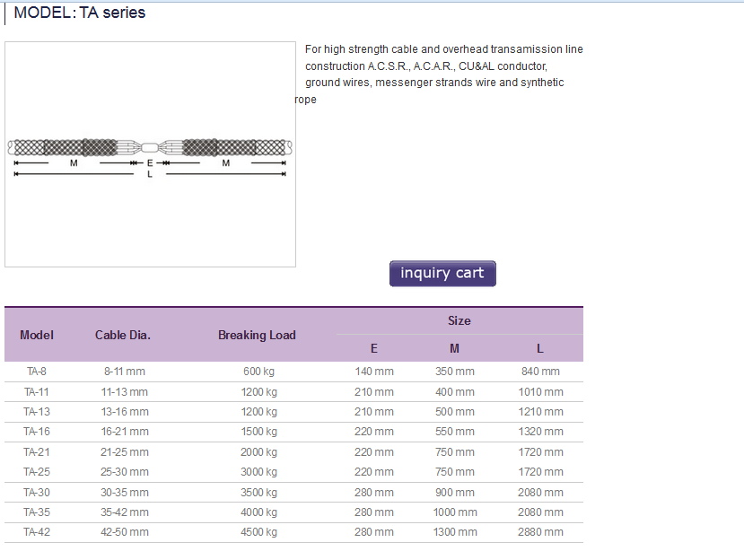This screenshot has width=744, height=560.
Task: Click the 35-42 mm cable diameter cell
Action: [125, 512]
